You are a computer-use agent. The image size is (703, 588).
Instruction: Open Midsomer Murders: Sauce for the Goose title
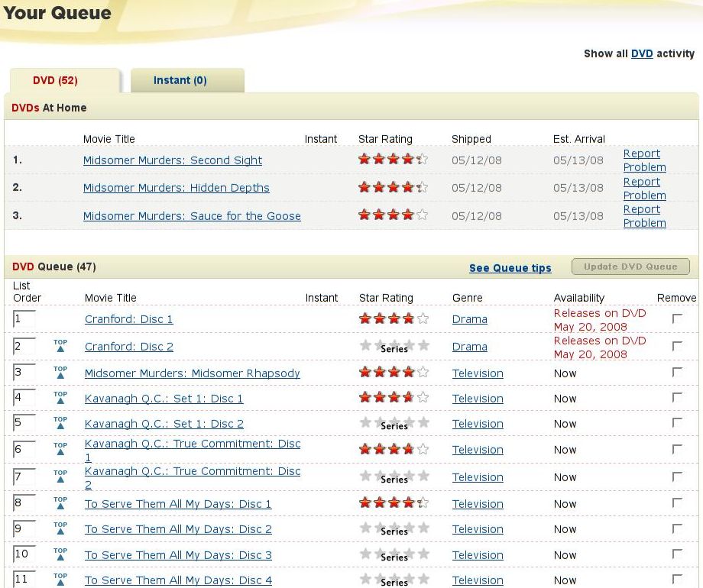[192, 216]
